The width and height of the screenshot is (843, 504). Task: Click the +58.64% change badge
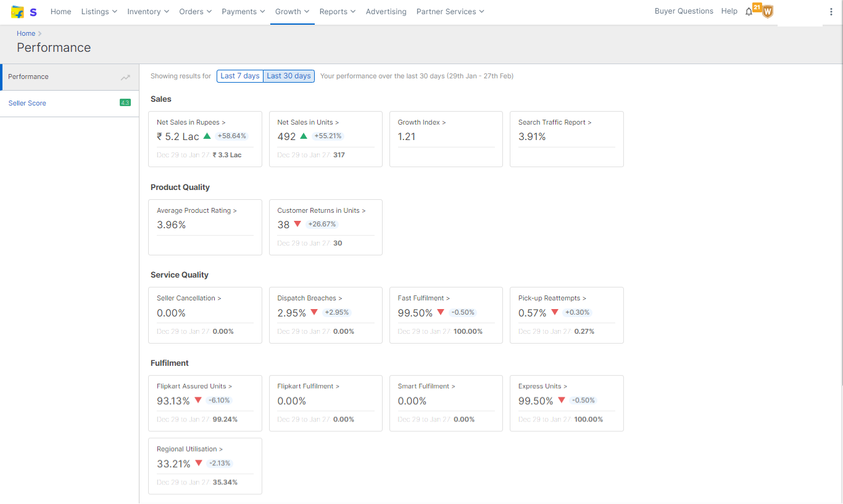point(231,136)
